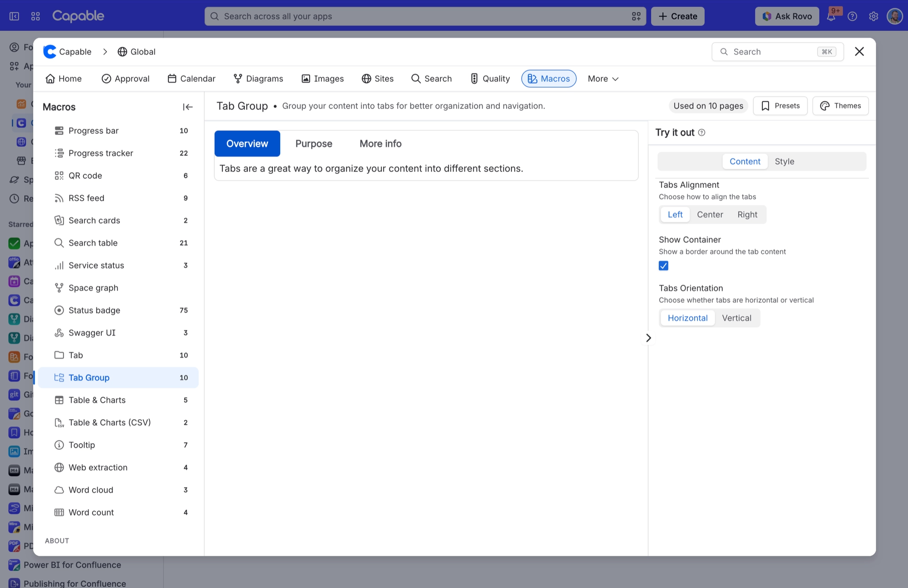Focus Search across all your apps
Screen dimensions: 908x588
click(x=425, y=16)
